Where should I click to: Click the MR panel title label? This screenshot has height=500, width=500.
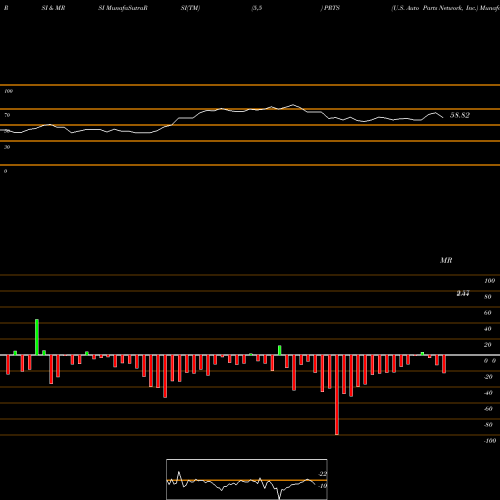click(x=446, y=260)
